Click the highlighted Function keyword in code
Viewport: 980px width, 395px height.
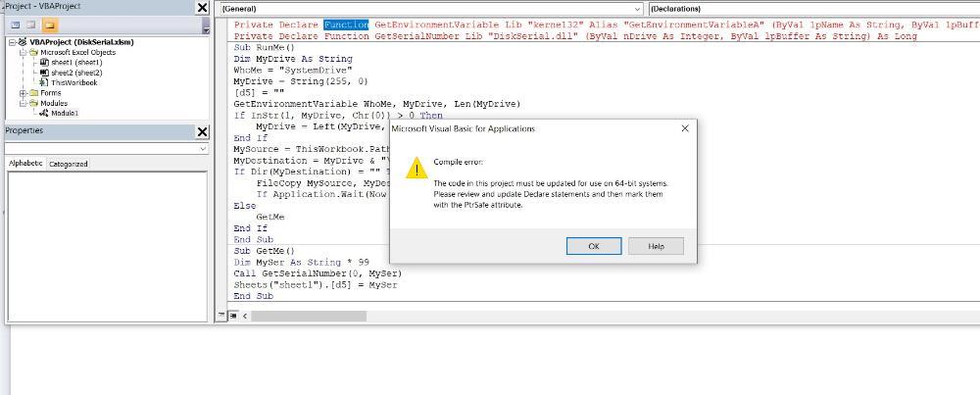pyautogui.click(x=346, y=25)
